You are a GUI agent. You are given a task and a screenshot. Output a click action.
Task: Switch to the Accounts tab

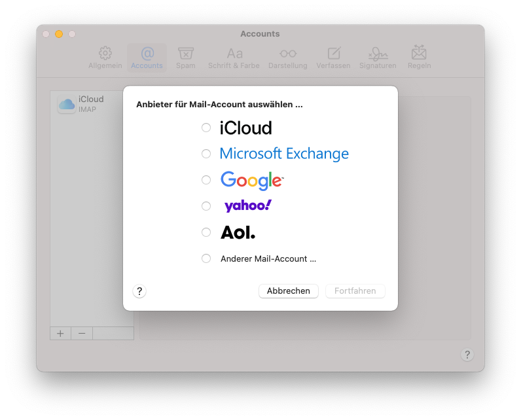tap(147, 58)
